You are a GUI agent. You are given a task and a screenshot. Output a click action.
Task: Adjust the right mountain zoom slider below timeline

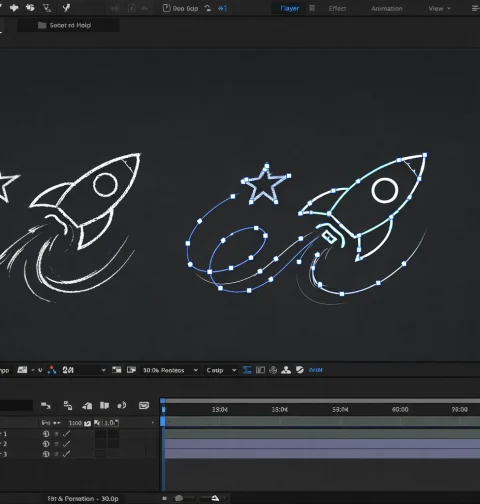[215, 498]
